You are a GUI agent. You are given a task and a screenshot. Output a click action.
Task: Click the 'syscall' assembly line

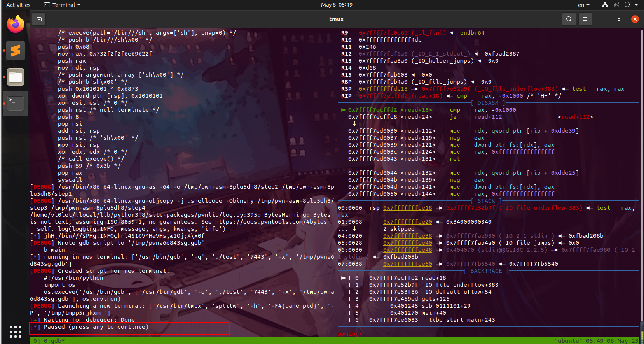70,180
